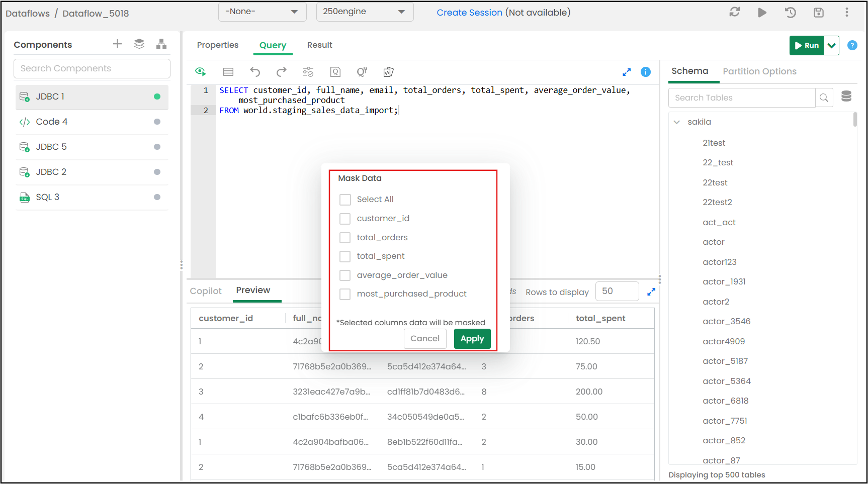
Task: Switch to the Result tab
Action: (319, 45)
